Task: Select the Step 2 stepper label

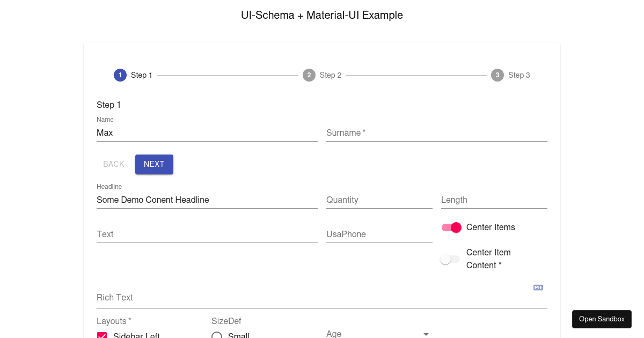Action: click(331, 75)
